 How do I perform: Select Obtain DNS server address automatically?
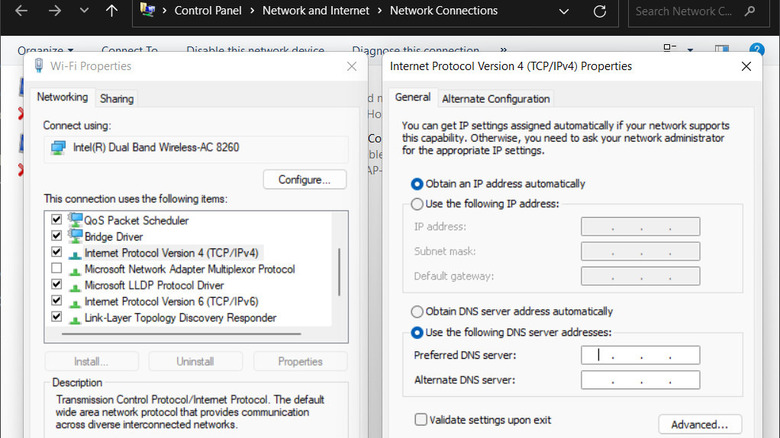pyautogui.click(x=417, y=312)
